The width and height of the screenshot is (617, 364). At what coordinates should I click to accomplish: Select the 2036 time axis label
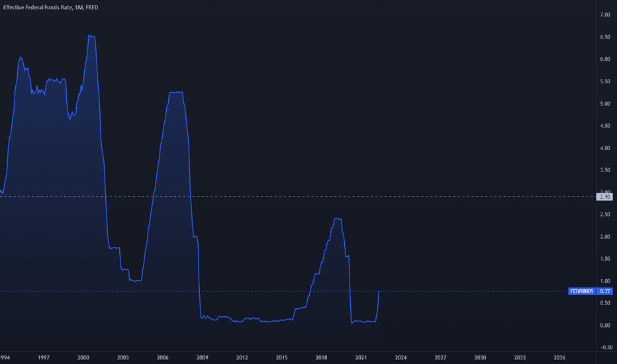(x=559, y=357)
